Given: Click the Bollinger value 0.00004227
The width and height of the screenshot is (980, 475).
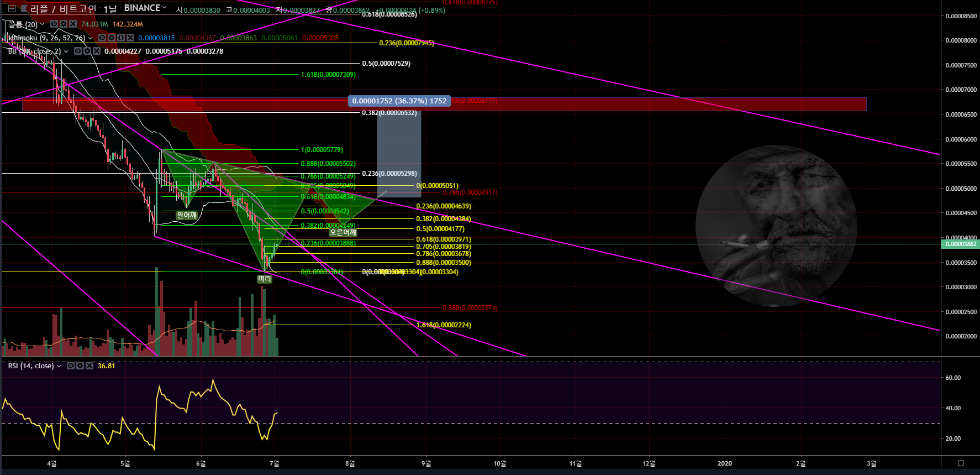Looking at the screenshot, I should click(123, 51).
